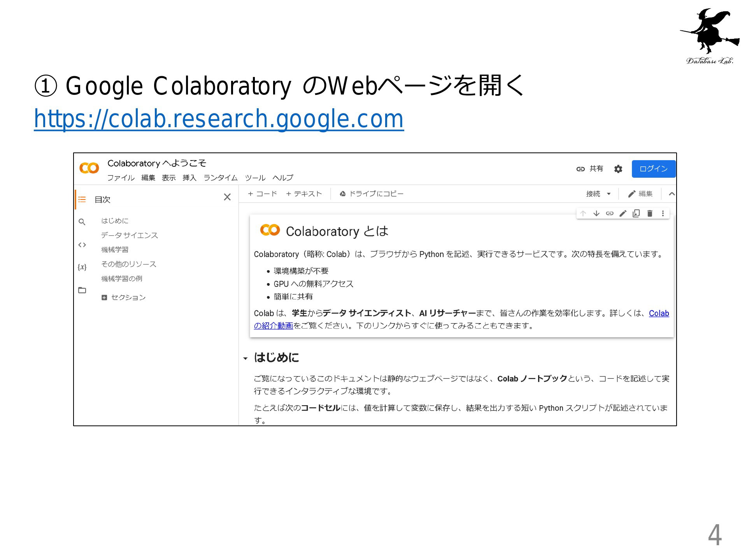Click the Colaboratory とは cell heading
The image size is (747, 560).
337,231
